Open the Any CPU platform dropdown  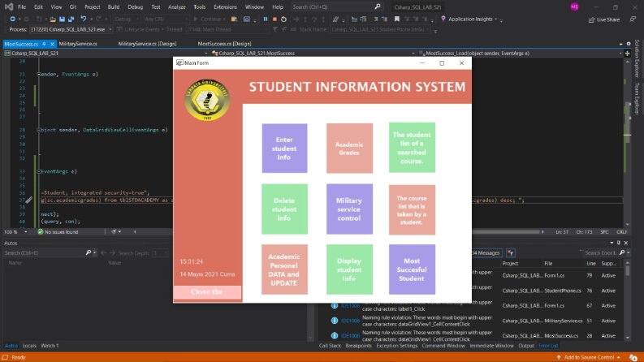tap(165, 19)
